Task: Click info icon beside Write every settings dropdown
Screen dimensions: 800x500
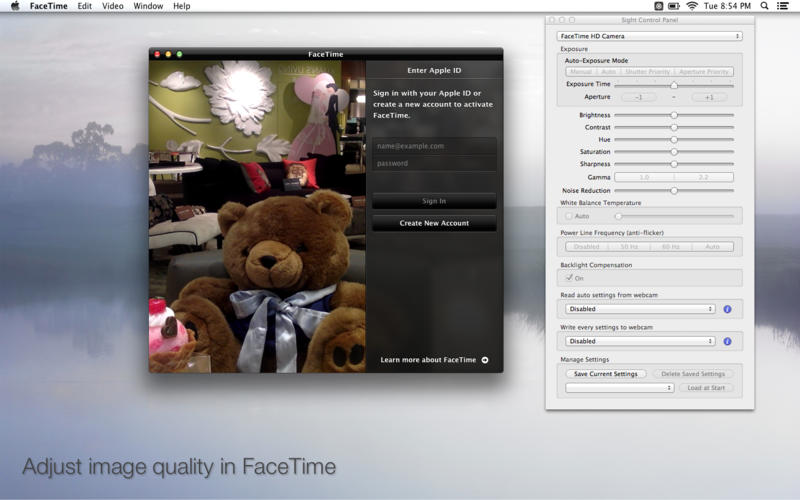Action: [728, 341]
